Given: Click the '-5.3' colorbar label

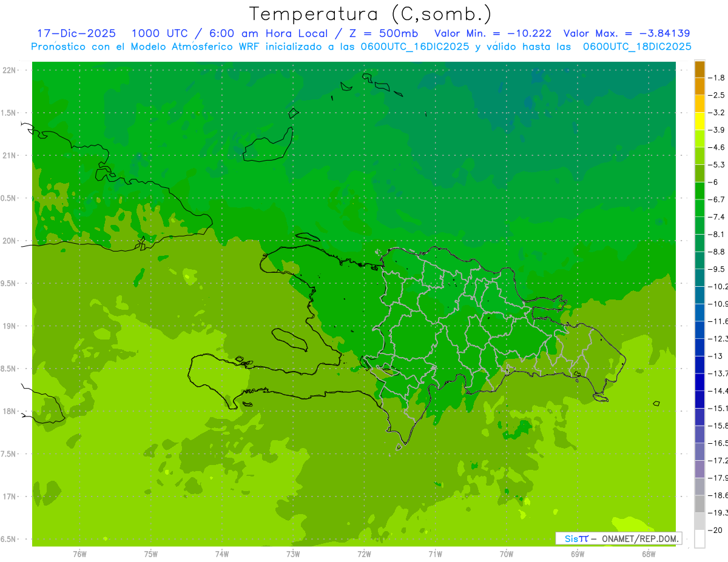Looking at the screenshot, I should (x=717, y=165).
